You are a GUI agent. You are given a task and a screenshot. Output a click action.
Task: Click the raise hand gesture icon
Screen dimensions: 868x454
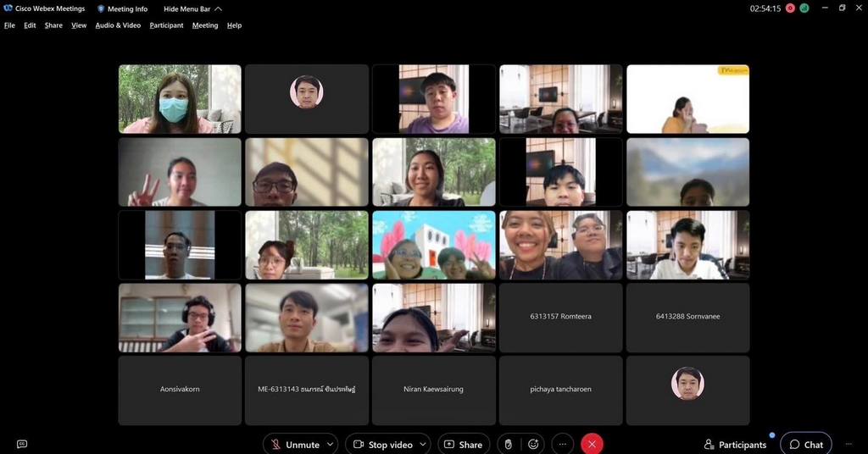click(x=508, y=444)
